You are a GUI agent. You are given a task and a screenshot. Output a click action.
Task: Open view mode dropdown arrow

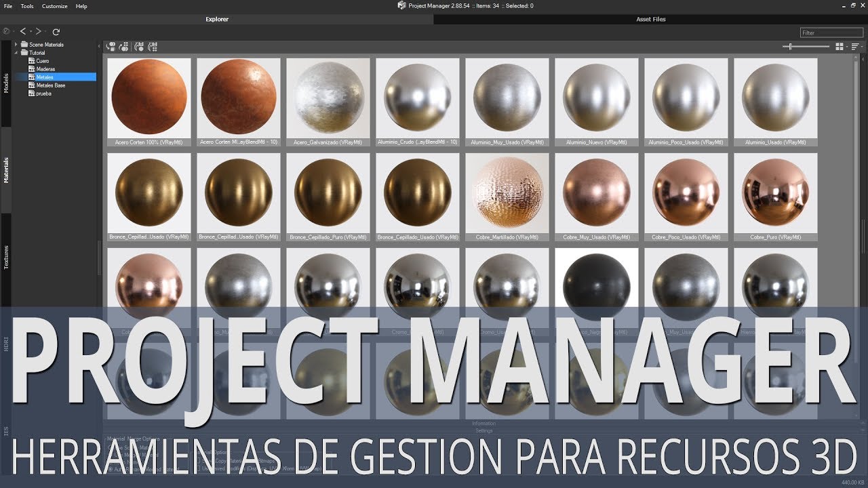(847, 47)
